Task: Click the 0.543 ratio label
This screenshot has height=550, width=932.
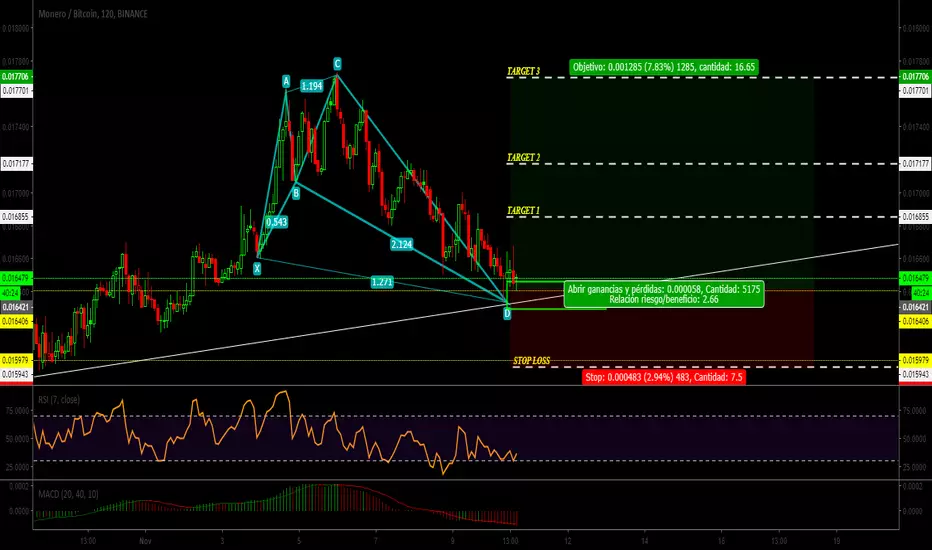Action: tap(276, 222)
